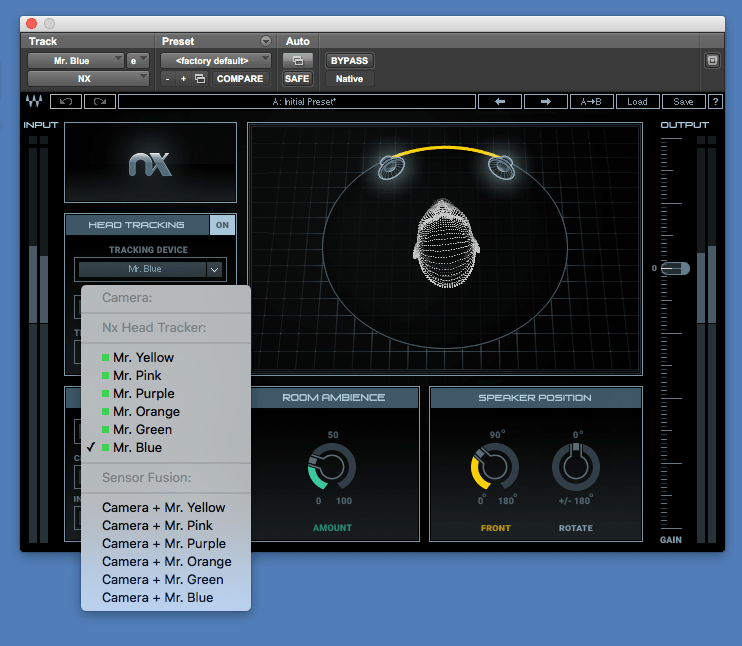The image size is (742, 646).
Task: Click the Rotate angle value 0°
Action: pyautogui.click(x=578, y=434)
